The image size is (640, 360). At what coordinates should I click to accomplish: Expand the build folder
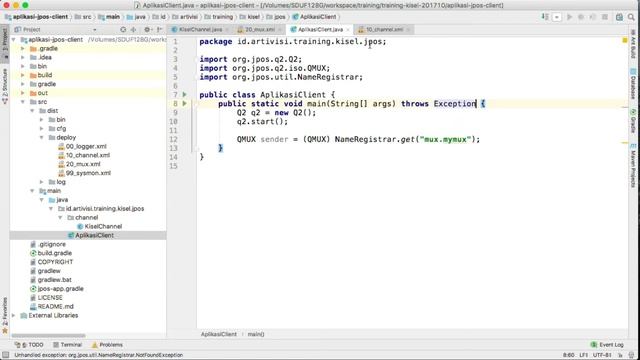point(23,75)
